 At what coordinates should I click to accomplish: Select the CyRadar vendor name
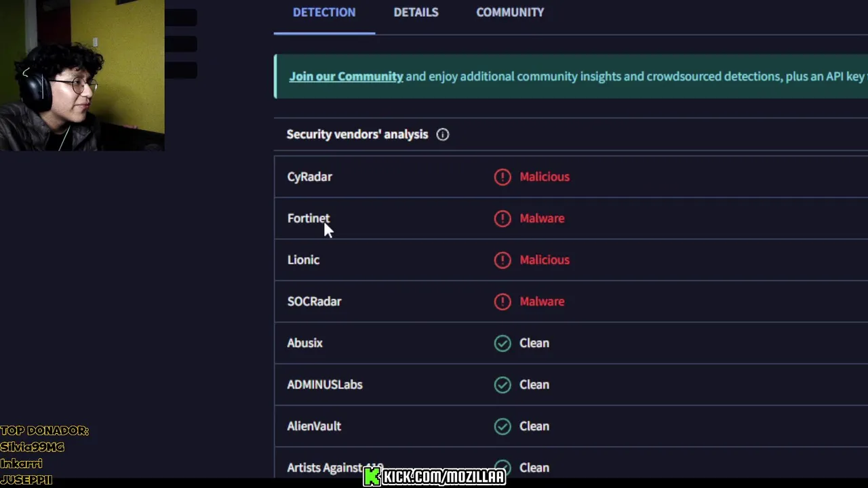[309, 177]
